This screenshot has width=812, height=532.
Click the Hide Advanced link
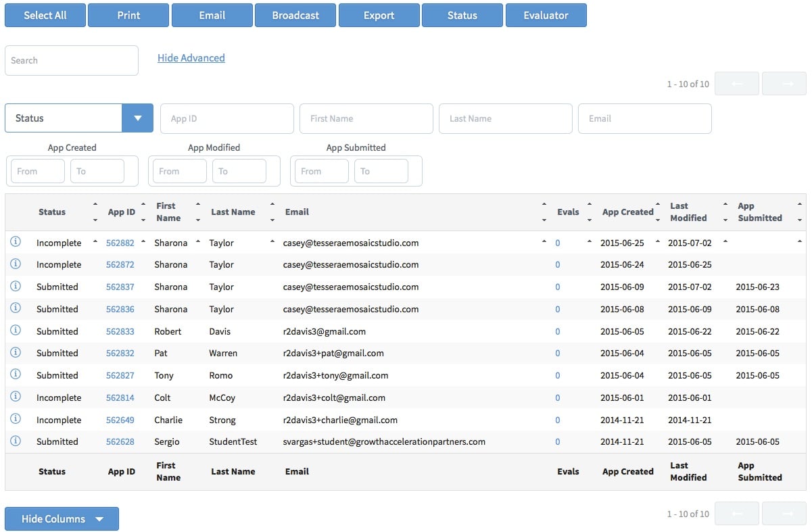(191, 58)
